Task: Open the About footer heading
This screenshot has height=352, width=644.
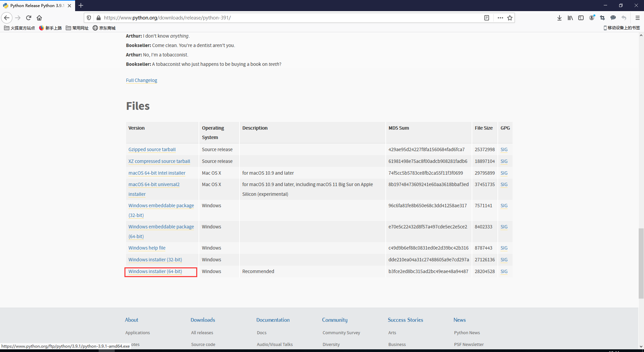Action: [131, 320]
